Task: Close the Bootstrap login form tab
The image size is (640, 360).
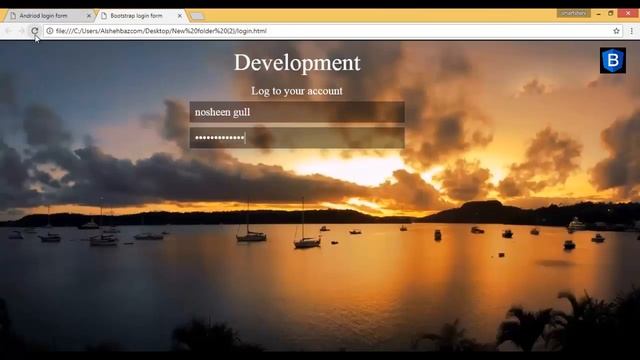Action: (x=180, y=16)
